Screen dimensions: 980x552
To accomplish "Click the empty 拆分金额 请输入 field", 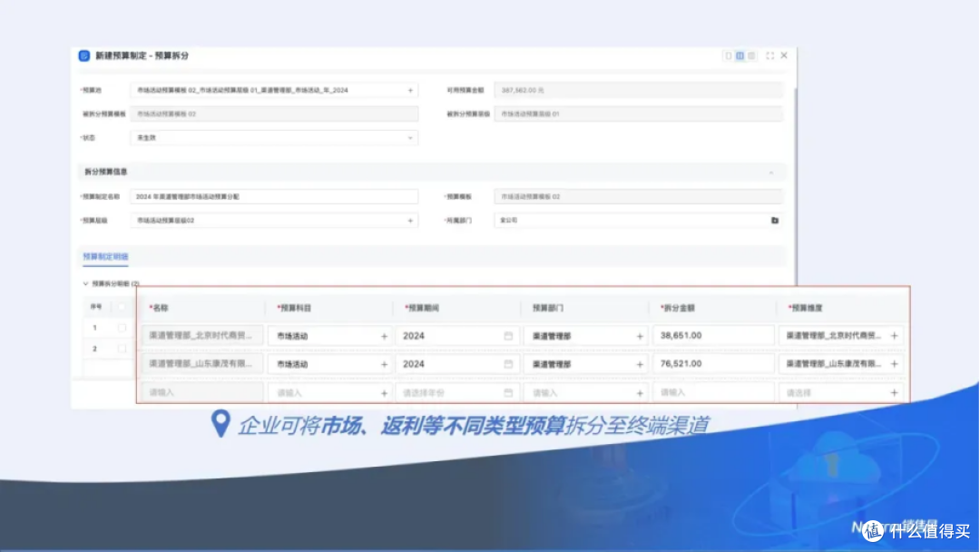I will pos(713,392).
